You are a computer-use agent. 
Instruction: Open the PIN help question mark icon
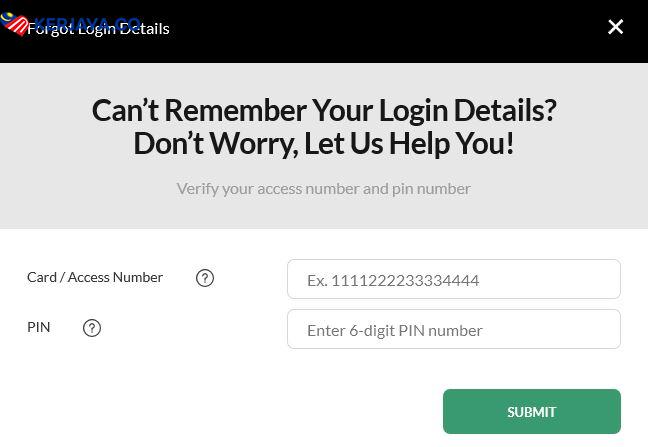[x=92, y=328]
